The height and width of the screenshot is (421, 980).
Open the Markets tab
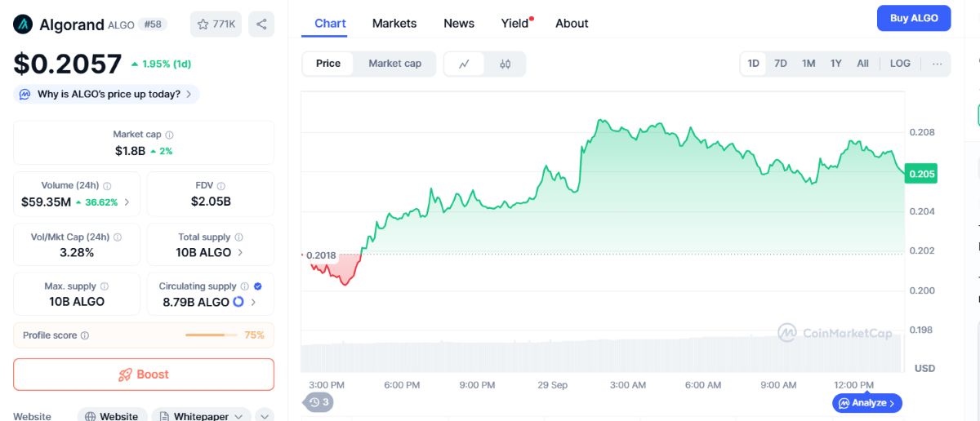pos(394,24)
